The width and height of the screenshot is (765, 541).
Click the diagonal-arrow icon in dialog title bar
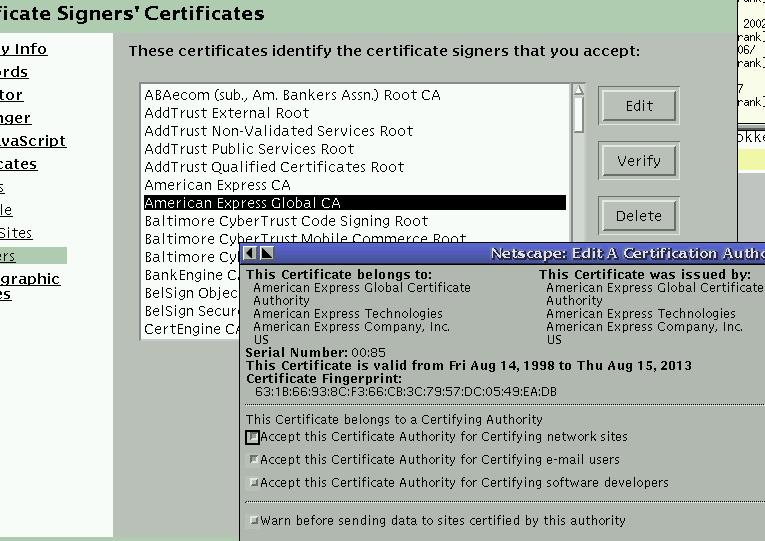267,253
